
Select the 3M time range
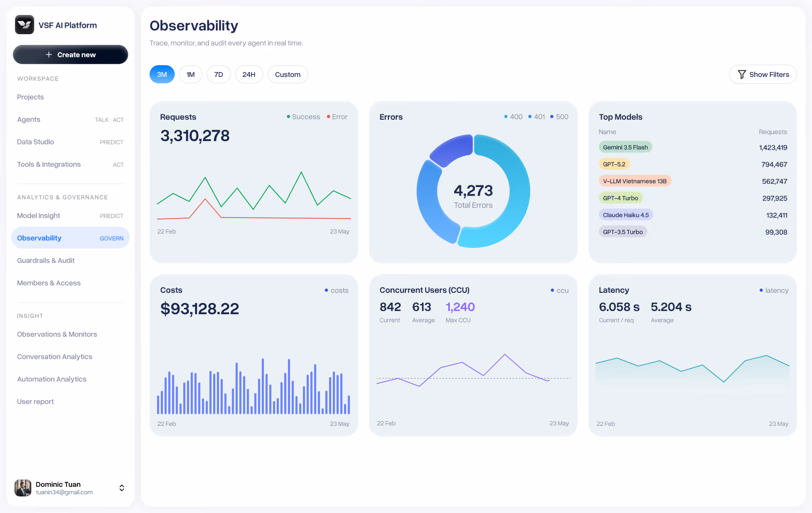162,74
